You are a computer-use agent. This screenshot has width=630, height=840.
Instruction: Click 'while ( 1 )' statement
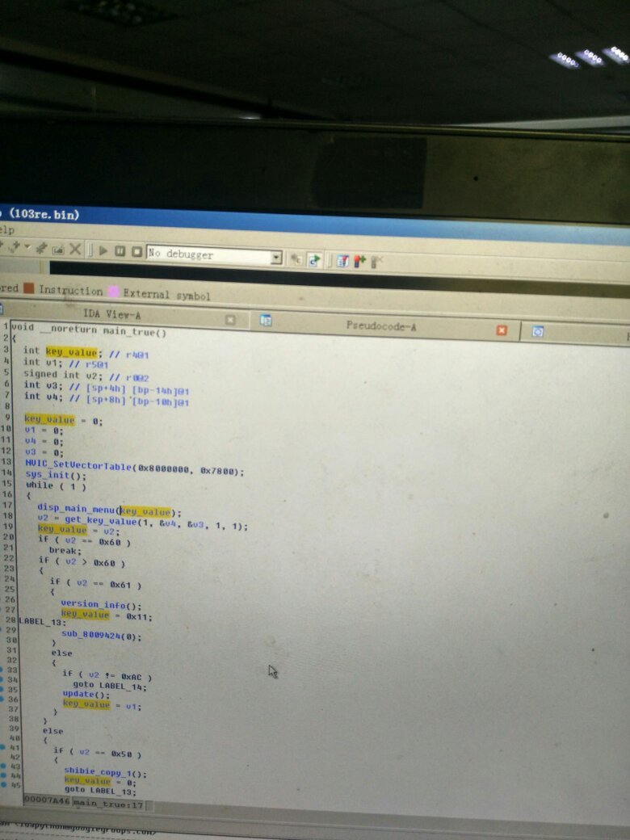(56, 486)
